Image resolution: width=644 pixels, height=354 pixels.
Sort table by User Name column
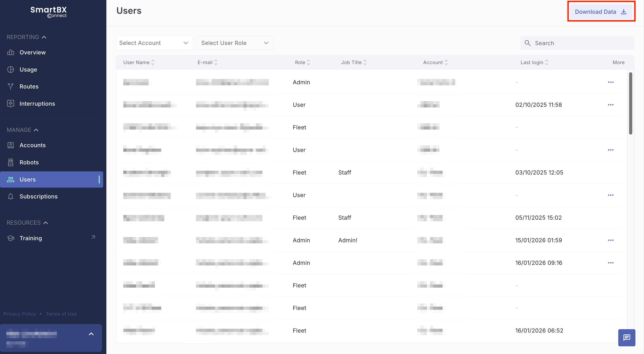point(153,62)
